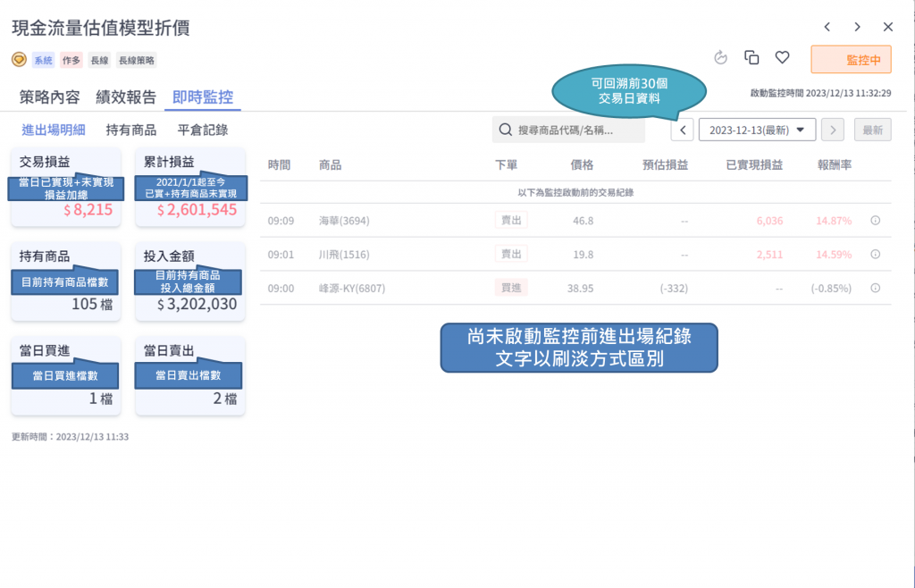Click info icon in 川飛(1516) row
Image resolution: width=915 pixels, height=588 pixels.
point(875,254)
